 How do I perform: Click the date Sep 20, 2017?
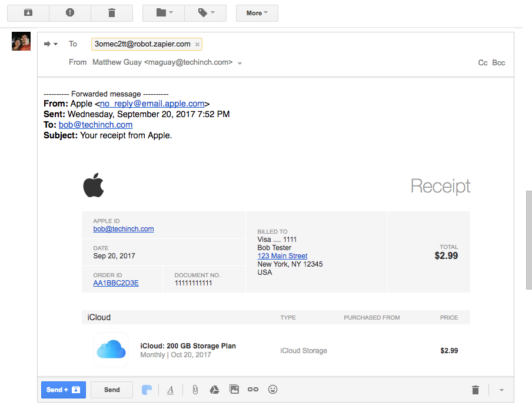[x=114, y=256]
